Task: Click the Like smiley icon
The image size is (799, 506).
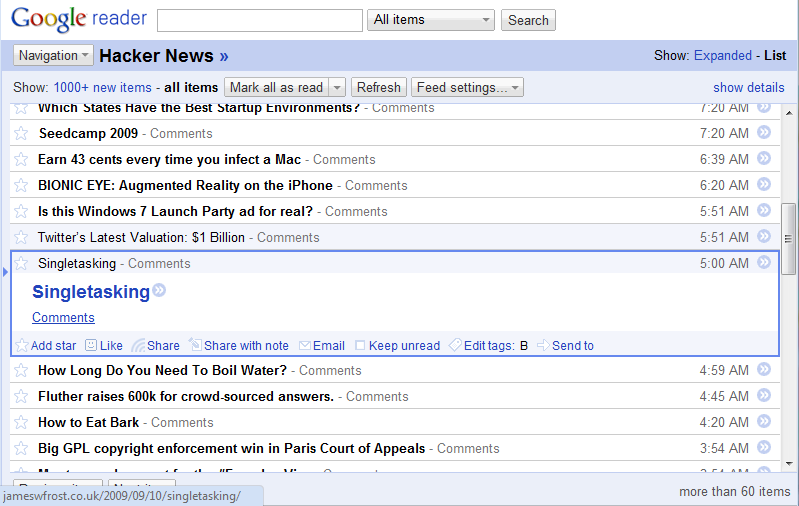Action: click(x=91, y=346)
